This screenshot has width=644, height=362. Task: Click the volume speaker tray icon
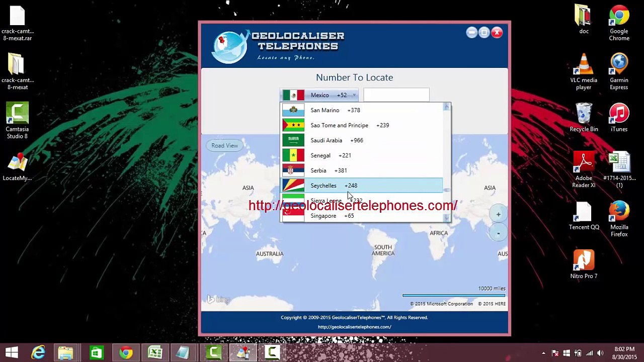click(600, 353)
